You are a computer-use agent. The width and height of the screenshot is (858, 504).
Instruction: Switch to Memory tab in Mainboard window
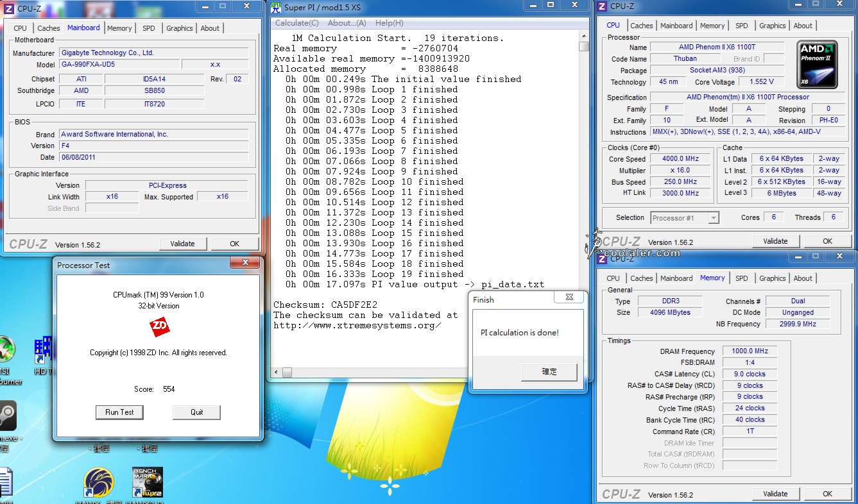point(119,28)
